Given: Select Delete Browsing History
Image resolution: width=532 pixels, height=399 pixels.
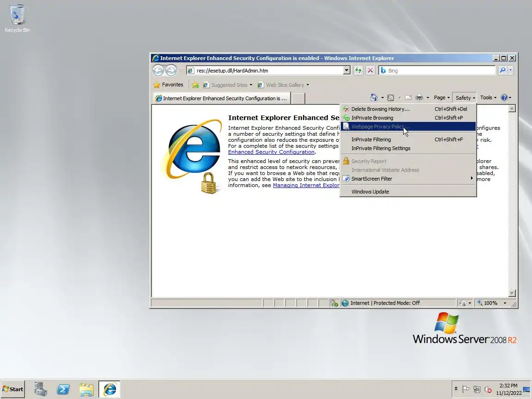Looking at the screenshot, I should (408, 109).
